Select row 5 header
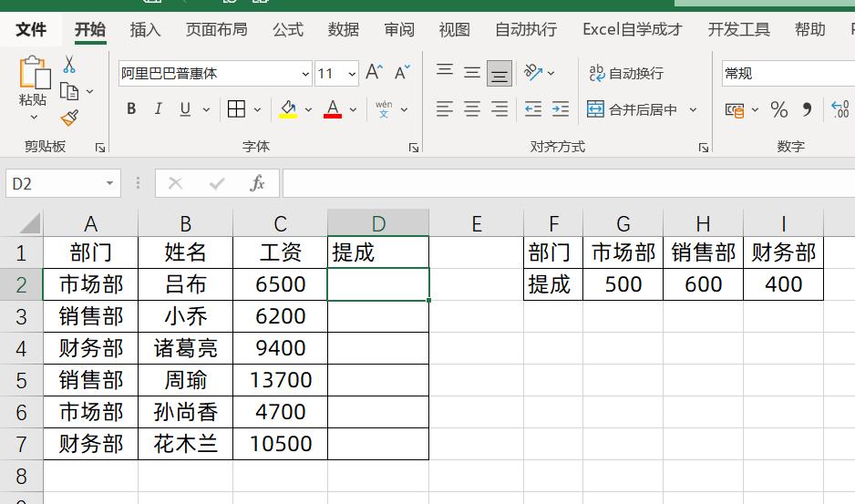This screenshot has width=855, height=504. click(x=21, y=380)
